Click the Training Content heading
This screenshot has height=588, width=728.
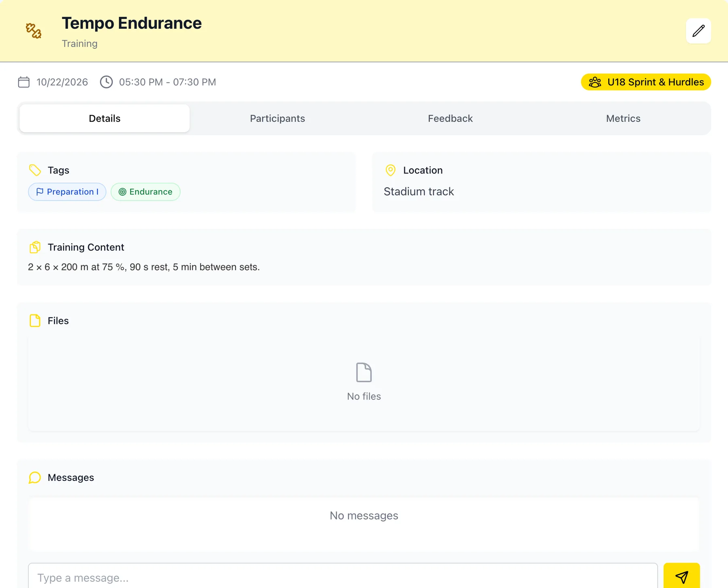(x=86, y=247)
